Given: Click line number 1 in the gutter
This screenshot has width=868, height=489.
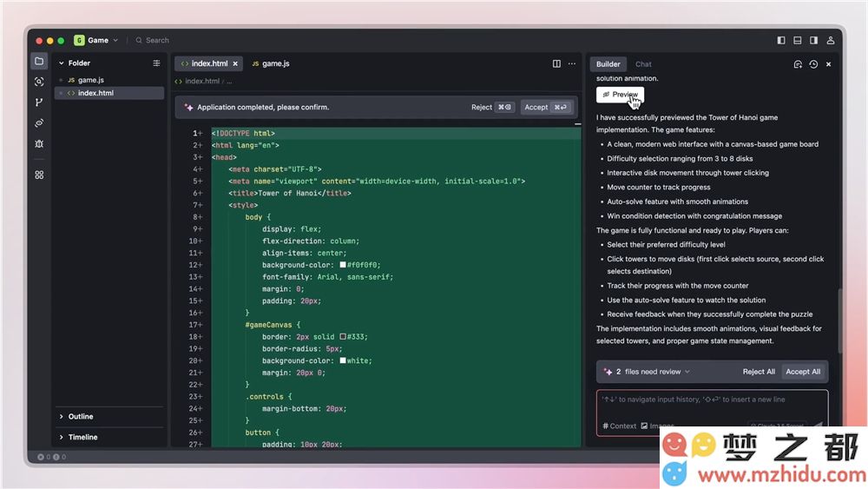Looking at the screenshot, I should [194, 134].
